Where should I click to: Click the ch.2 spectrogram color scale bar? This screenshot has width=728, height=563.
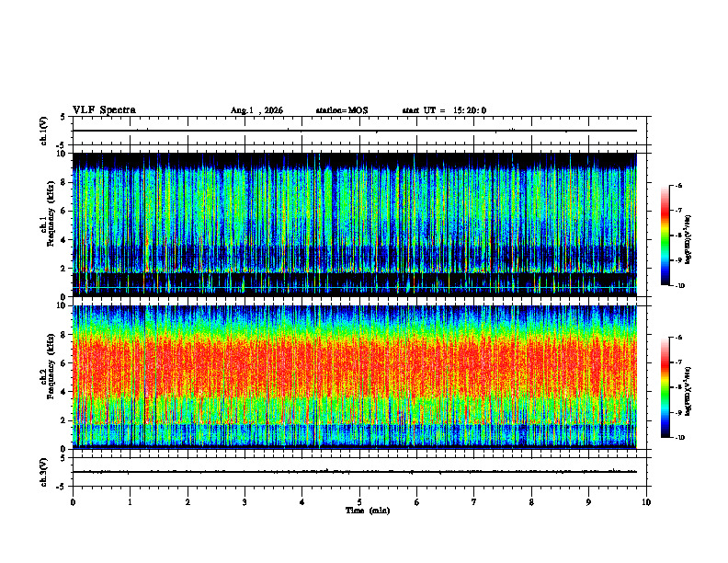coord(665,387)
